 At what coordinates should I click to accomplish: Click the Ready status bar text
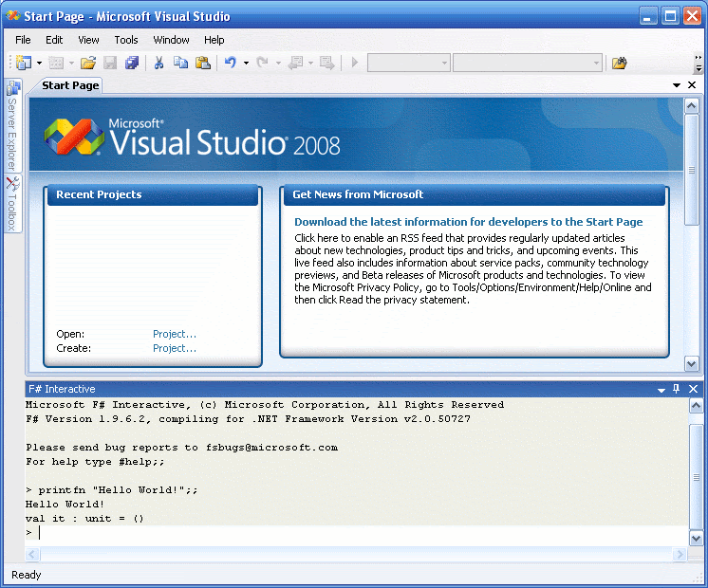(27, 575)
